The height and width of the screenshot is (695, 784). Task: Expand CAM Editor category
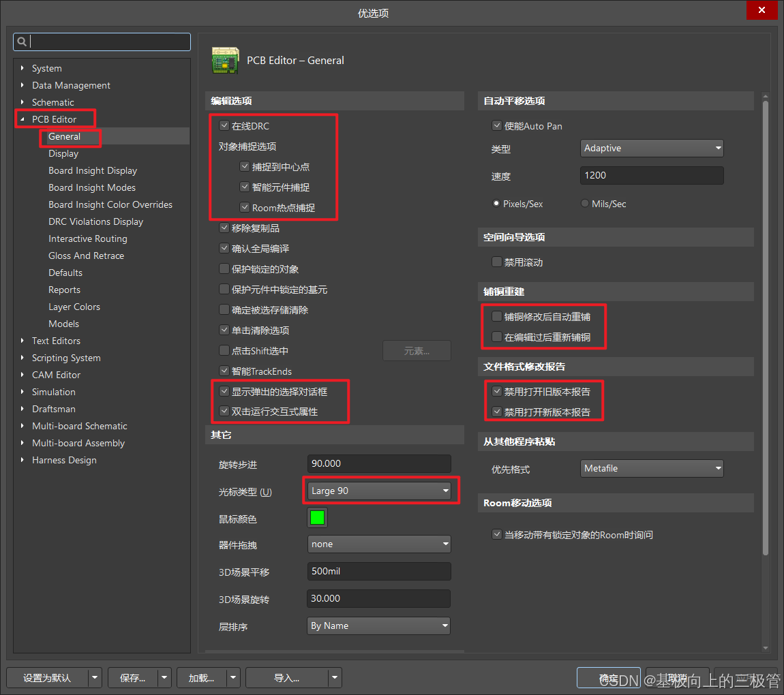click(x=22, y=375)
